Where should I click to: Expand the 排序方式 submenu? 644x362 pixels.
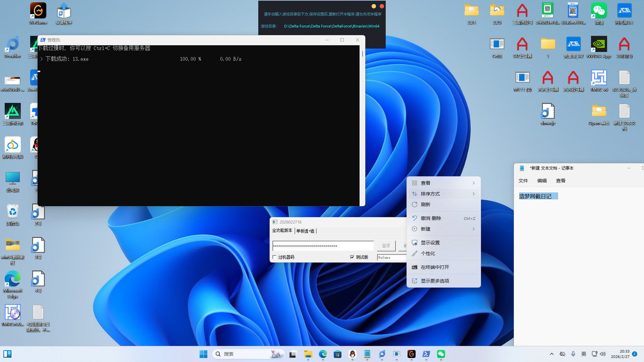tap(443, 194)
